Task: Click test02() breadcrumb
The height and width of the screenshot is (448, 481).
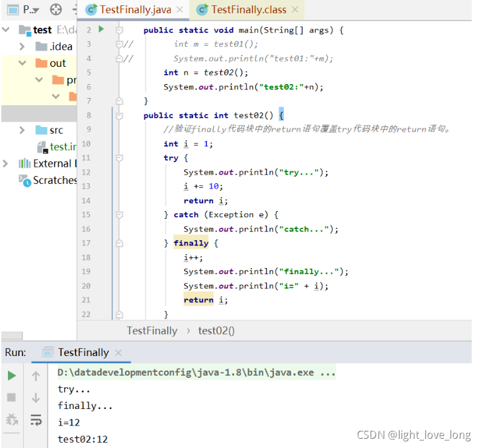Action: pyautogui.click(x=216, y=330)
